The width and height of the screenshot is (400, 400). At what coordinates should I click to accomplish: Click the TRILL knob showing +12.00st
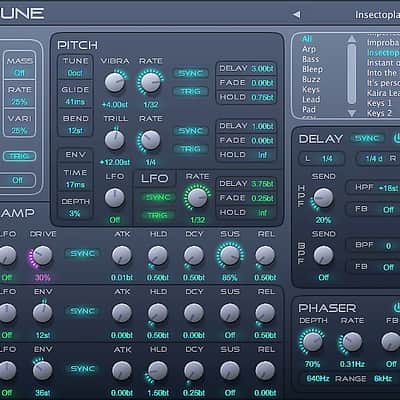coord(115,140)
